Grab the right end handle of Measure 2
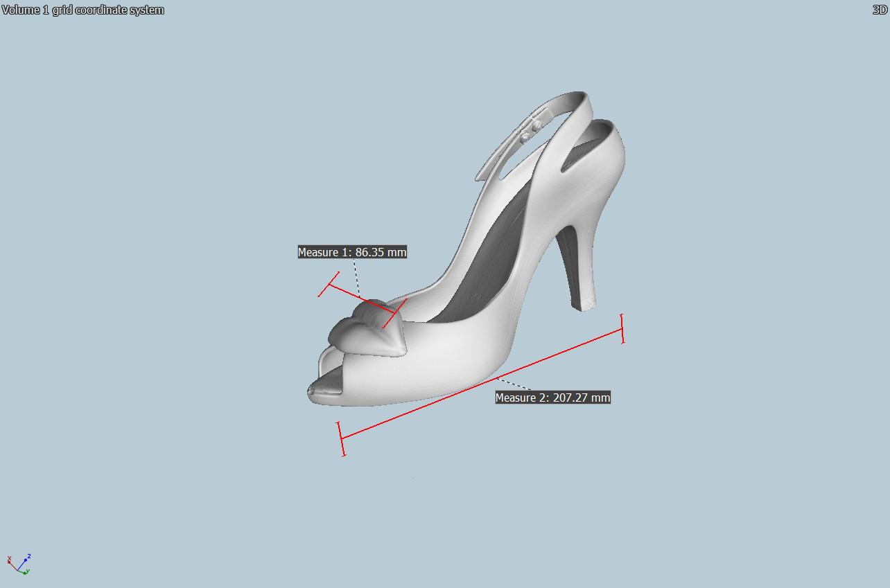 pos(622,328)
